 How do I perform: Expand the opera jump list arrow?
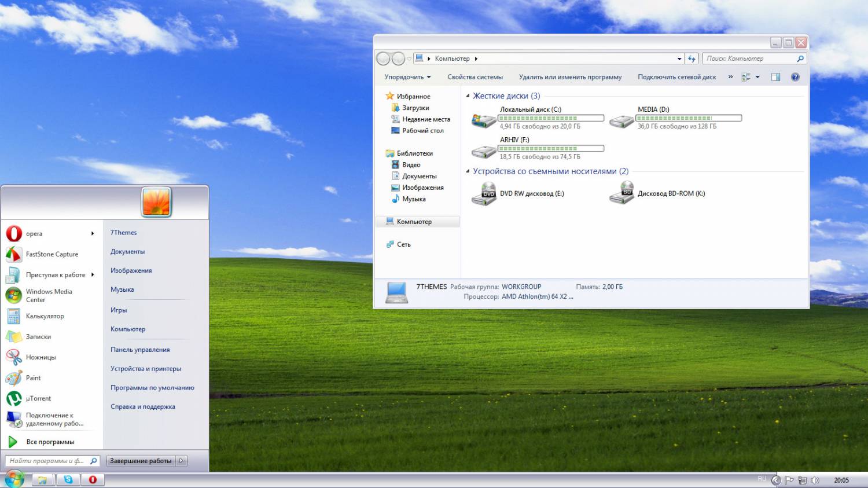coord(93,234)
